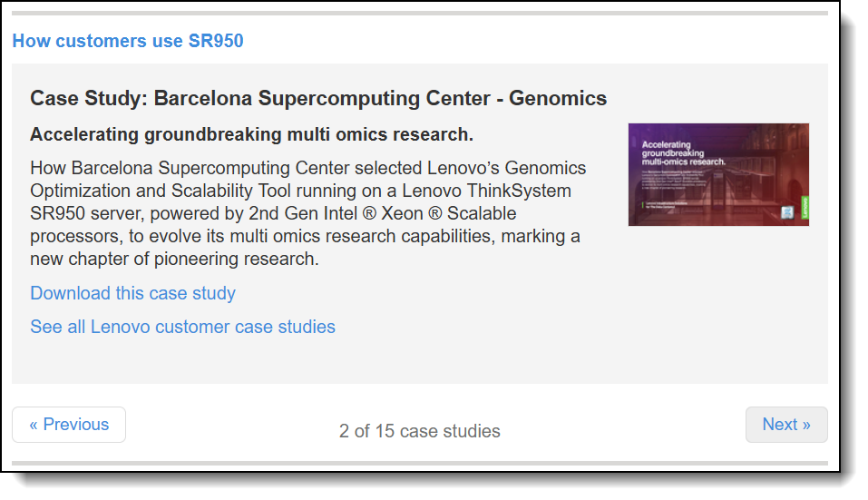Click the bold Accelerating groundbreaking multi omics subtitle
This screenshot has width=868, height=500.
251,135
